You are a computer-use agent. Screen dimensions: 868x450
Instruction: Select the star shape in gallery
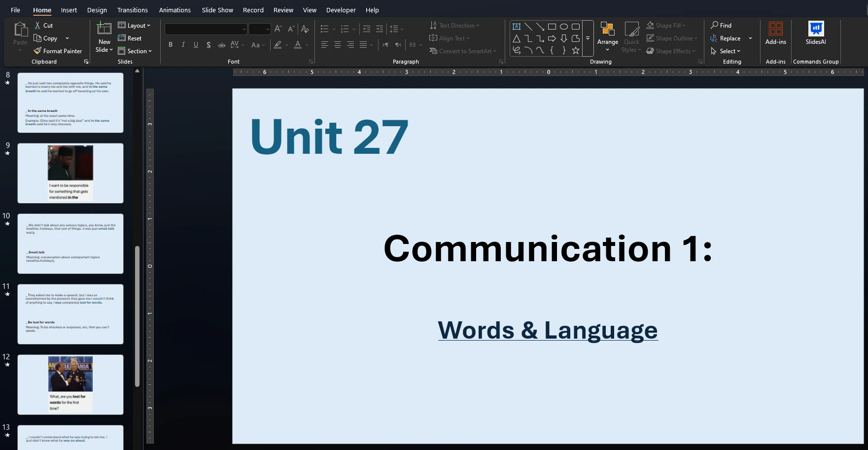575,50
